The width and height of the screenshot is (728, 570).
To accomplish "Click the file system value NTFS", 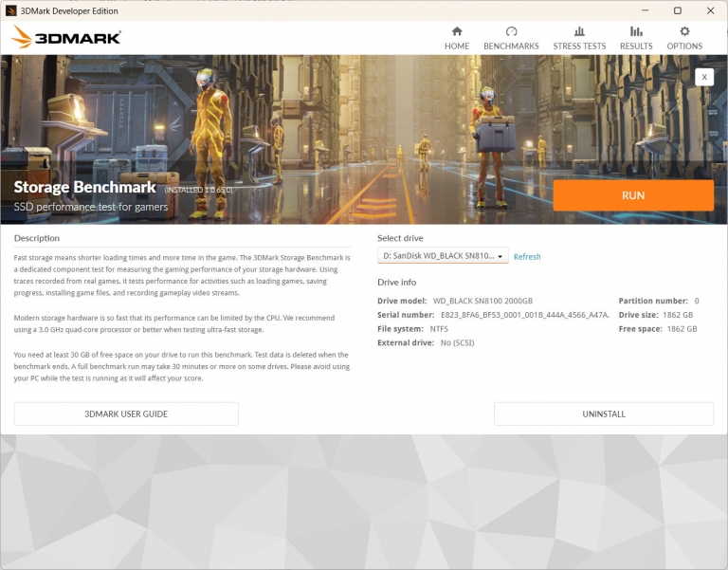I will 439,329.
